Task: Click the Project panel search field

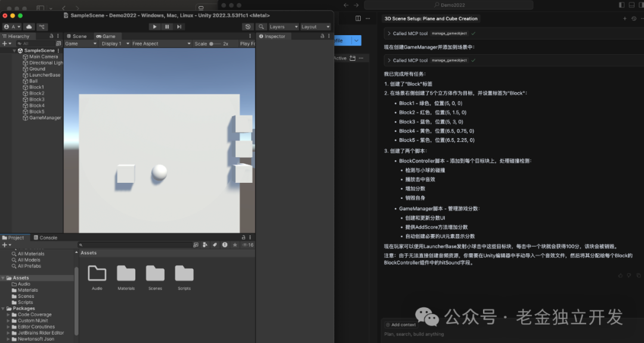Action: pyautogui.click(x=135, y=245)
